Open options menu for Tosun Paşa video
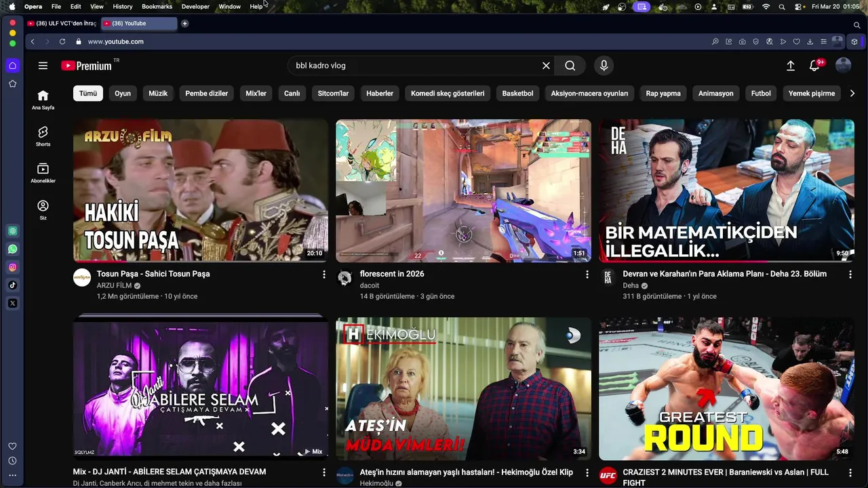Screen dimensions: 868x488 click(324, 274)
